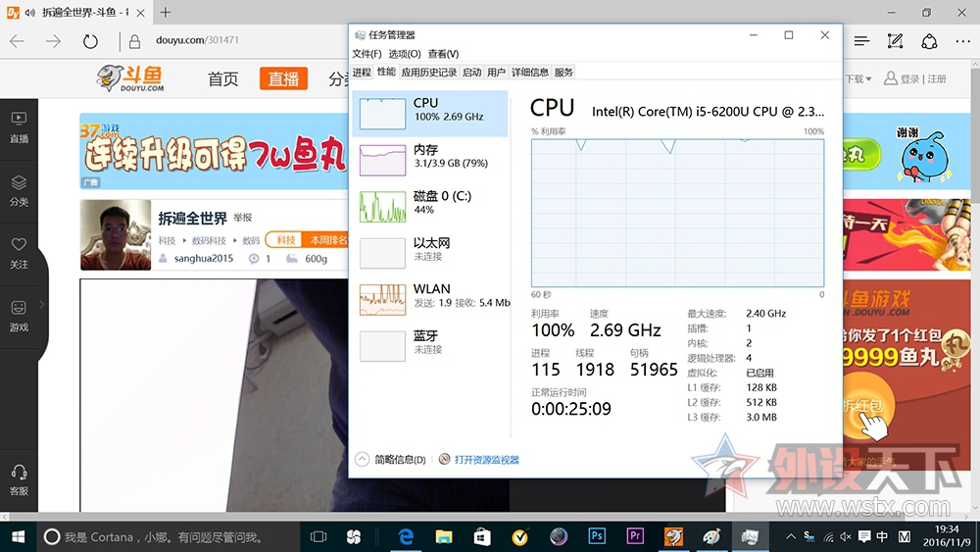Open the action center notification icon
The height and width of the screenshot is (552, 980).
864,536
